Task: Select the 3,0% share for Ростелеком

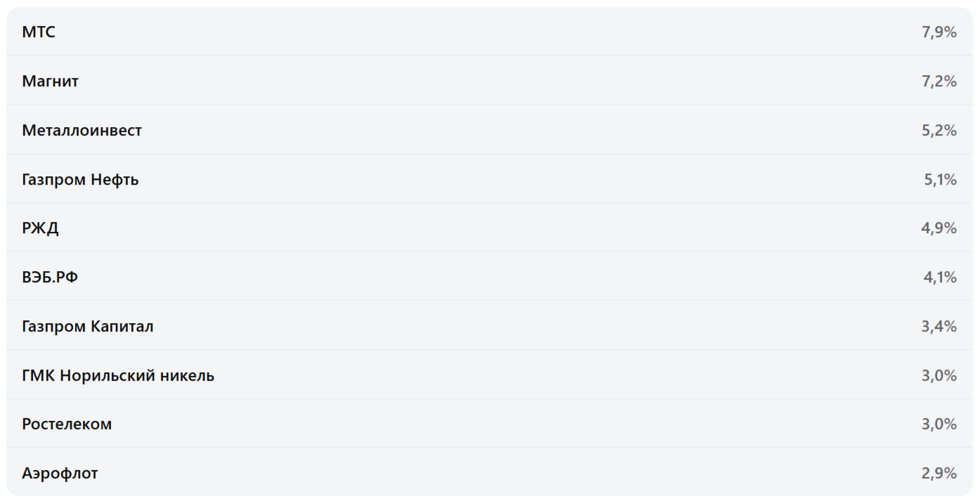Action: tap(939, 424)
